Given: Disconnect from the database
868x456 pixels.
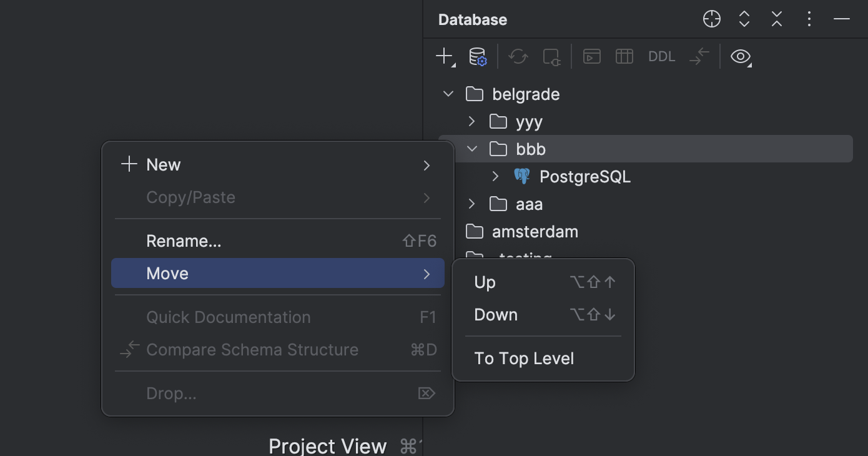Looking at the screenshot, I should [x=550, y=56].
